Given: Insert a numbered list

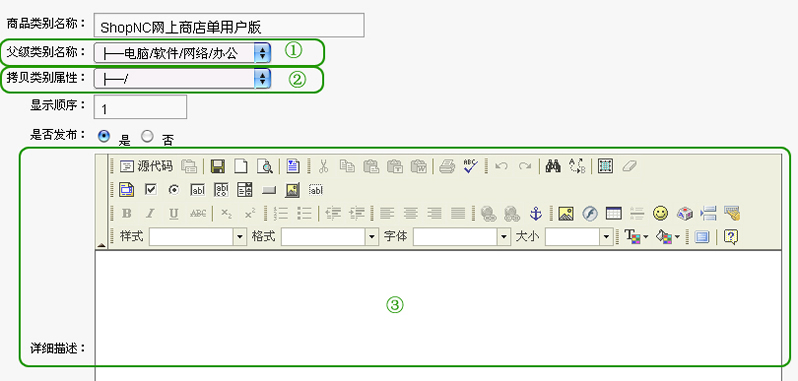Looking at the screenshot, I should pyautogui.click(x=280, y=214).
